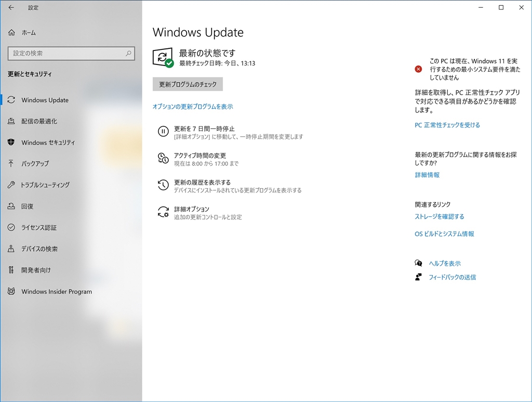Click the ヘルプを表示 chat icon
The image size is (532, 402).
coord(418,263)
